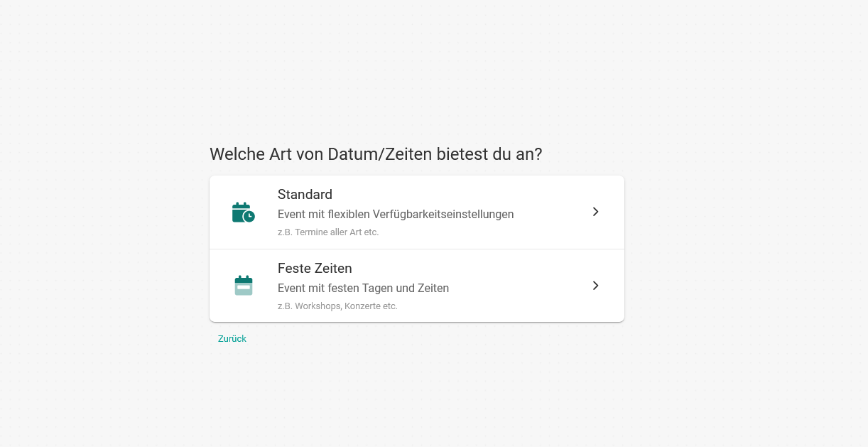Click the calendar icon beside Feste Zeiten
This screenshot has width=868, height=447.
(243, 286)
